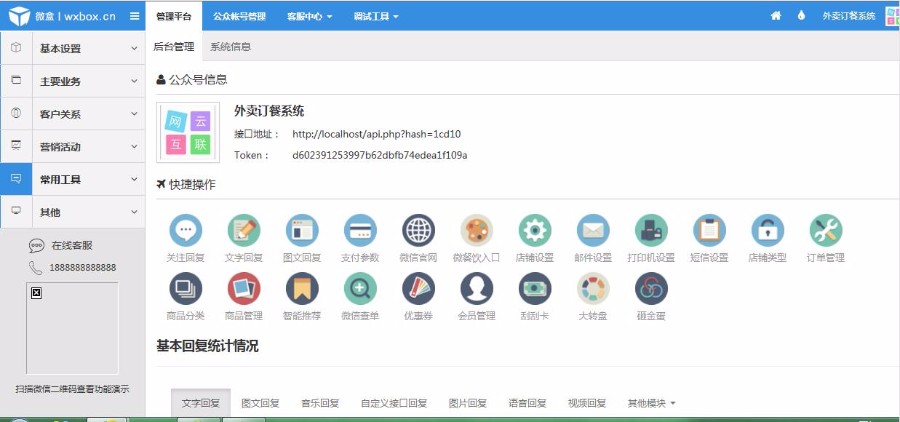
Task: Open the 刮刮卡 money icon
Action: point(535,288)
